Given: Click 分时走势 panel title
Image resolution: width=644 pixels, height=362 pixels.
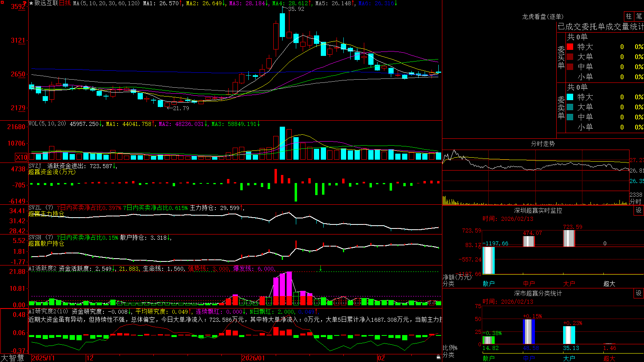Looking at the screenshot, I should pyautogui.click(x=543, y=144).
